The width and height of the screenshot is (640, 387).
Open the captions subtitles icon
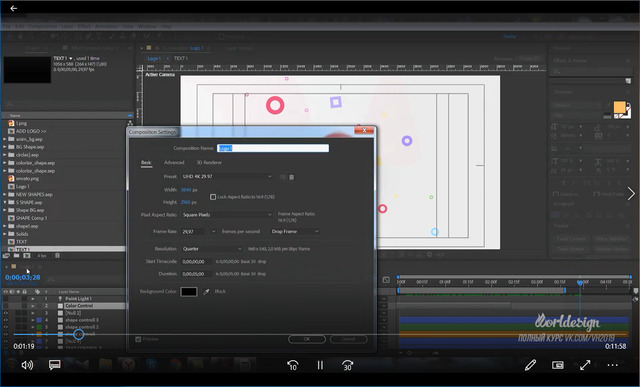click(x=55, y=365)
